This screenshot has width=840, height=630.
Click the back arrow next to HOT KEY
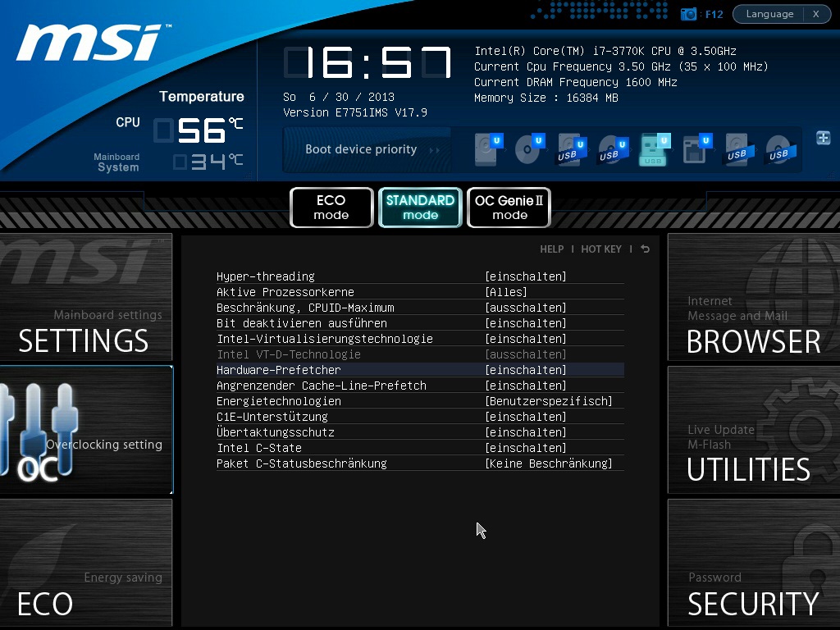coord(645,249)
